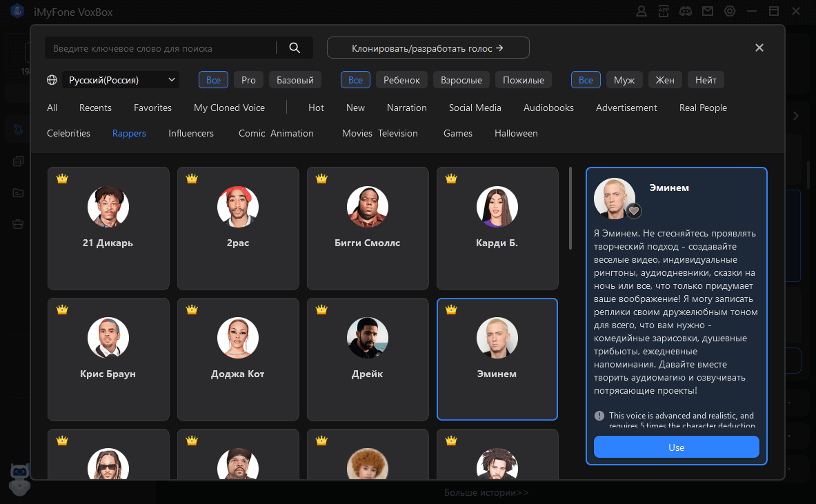
Task: Click the crown icon on Доджа Кот card
Action: coord(192,310)
